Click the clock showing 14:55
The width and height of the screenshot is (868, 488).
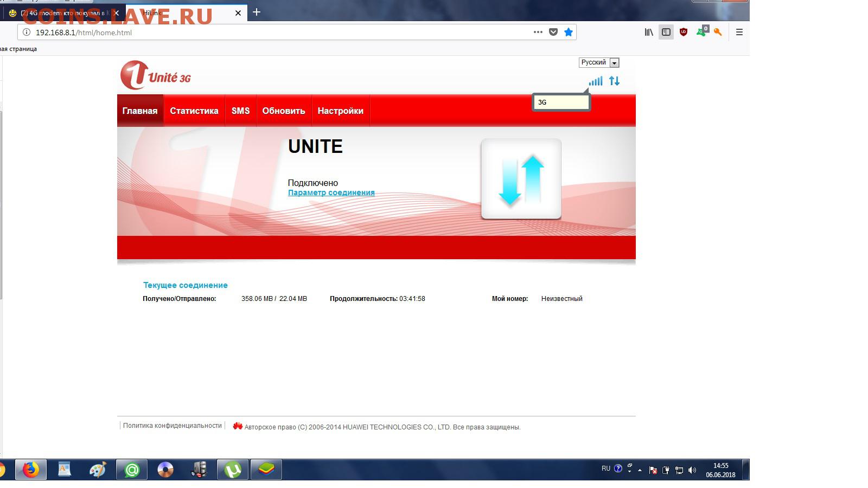[720, 470]
